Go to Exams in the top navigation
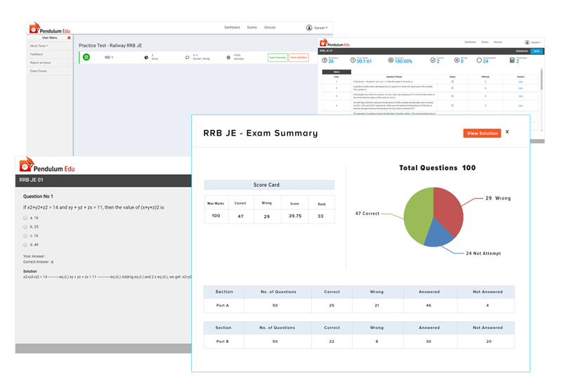This screenshot has width=562, height=392. (251, 27)
